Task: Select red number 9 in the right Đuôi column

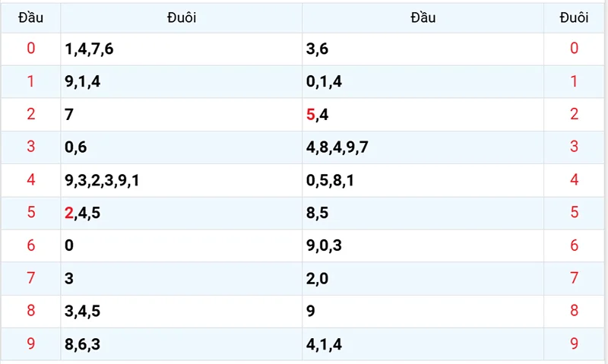Action: [x=574, y=343]
